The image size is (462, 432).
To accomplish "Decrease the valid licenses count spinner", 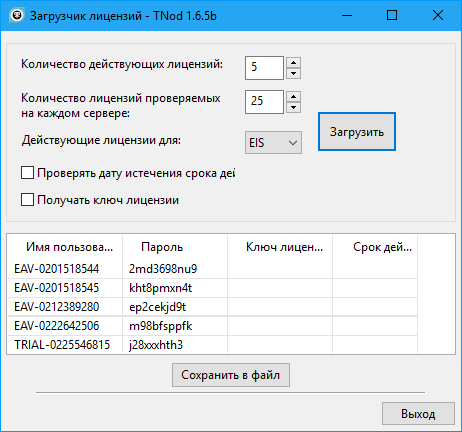I will (293, 73).
